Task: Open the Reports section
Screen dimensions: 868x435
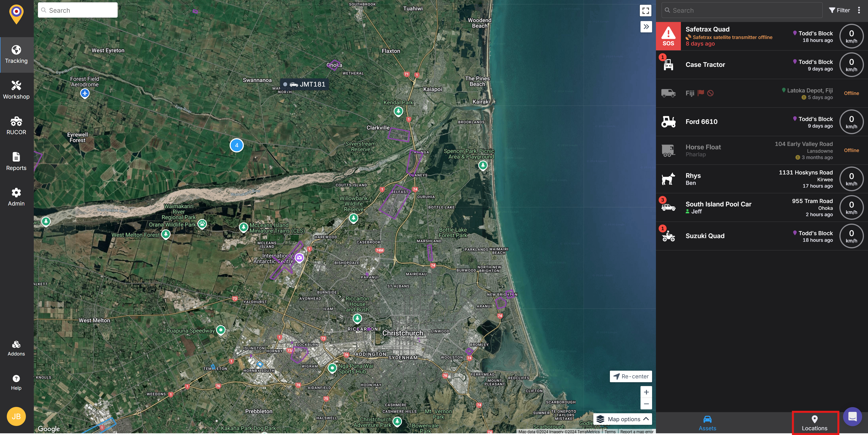Action: (x=17, y=161)
